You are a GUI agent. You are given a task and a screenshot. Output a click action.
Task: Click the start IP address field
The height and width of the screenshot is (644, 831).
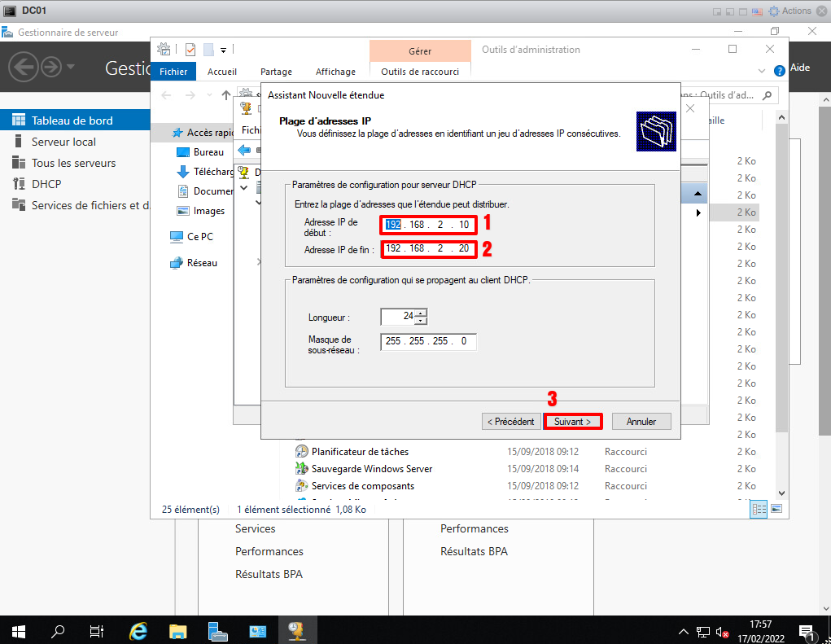coord(427,224)
